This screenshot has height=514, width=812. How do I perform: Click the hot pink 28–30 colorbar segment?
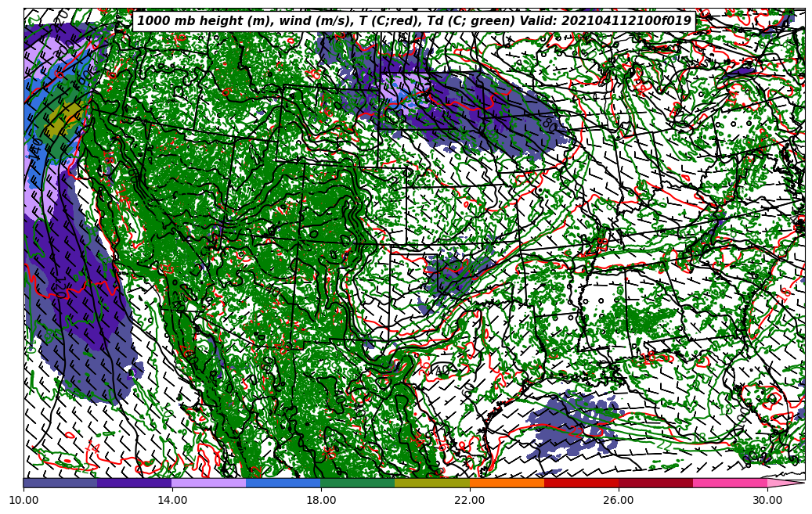click(x=731, y=483)
